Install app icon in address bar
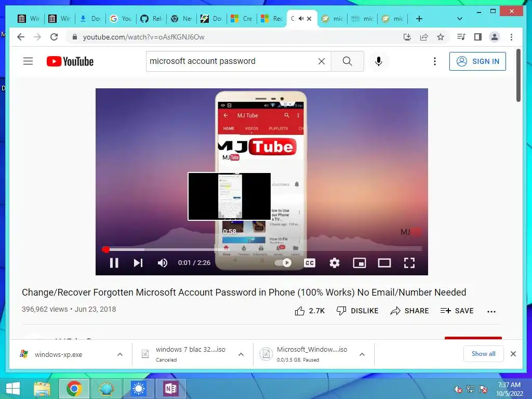The image size is (532, 399). pyautogui.click(x=407, y=37)
